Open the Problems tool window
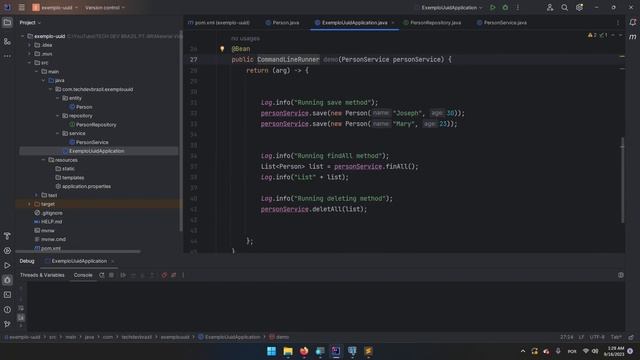640x360 pixels. pos(7,309)
